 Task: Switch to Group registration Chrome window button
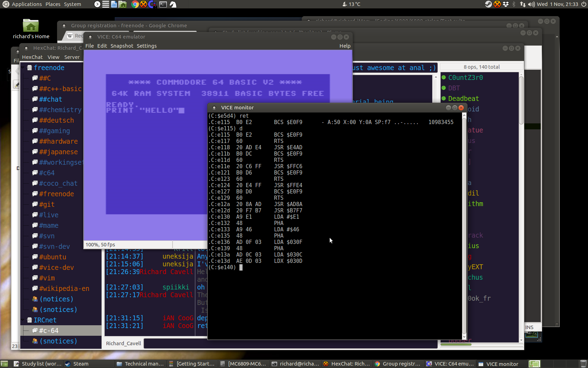point(398,364)
